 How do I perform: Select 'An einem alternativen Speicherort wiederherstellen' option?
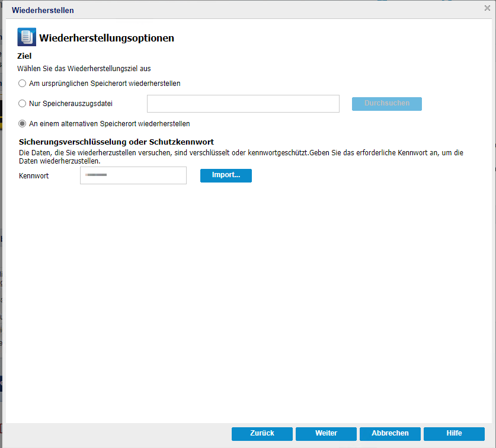pos(23,124)
